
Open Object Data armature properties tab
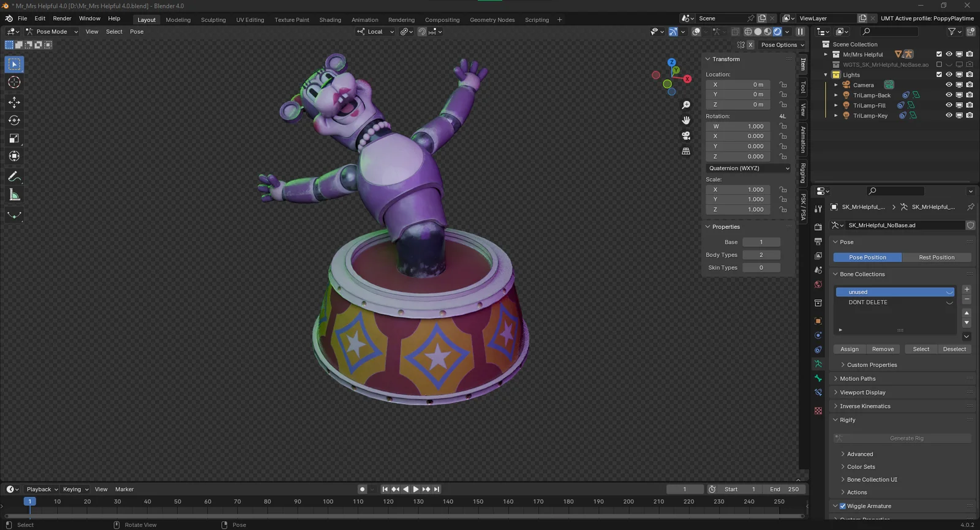[x=818, y=364]
